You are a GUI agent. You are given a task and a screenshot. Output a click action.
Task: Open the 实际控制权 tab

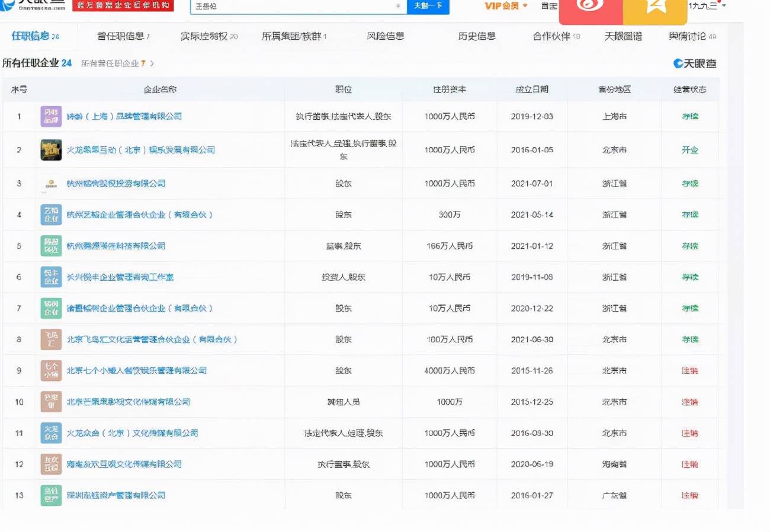pos(209,37)
